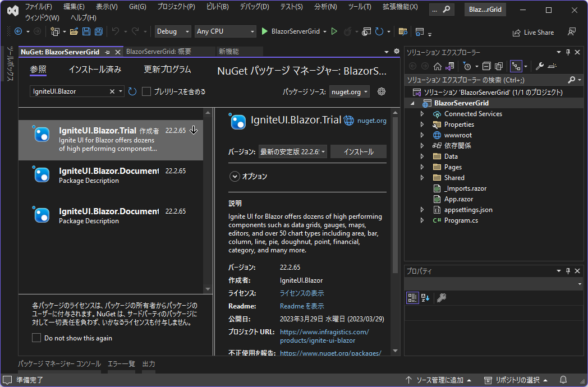Click preview selected items icon in Solution Explorer

(552, 66)
